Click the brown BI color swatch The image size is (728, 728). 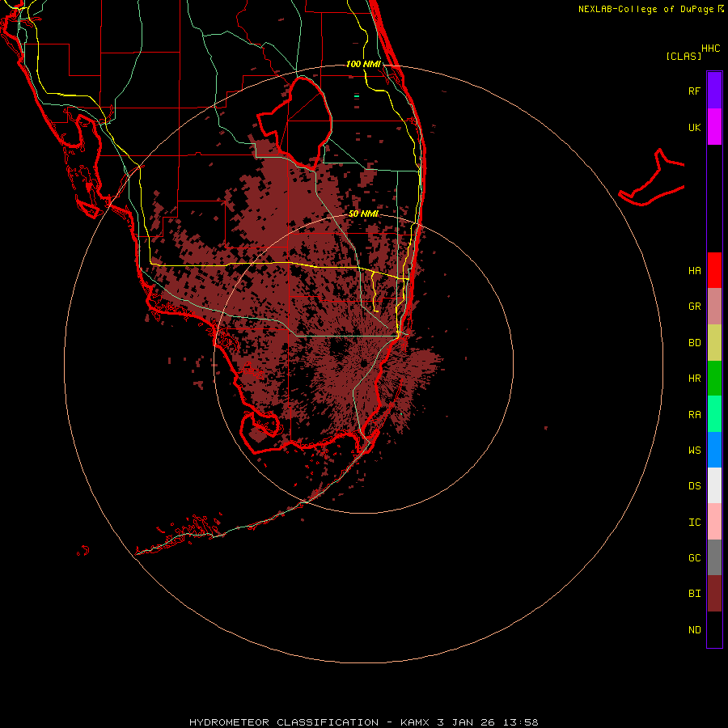(x=714, y=594)
